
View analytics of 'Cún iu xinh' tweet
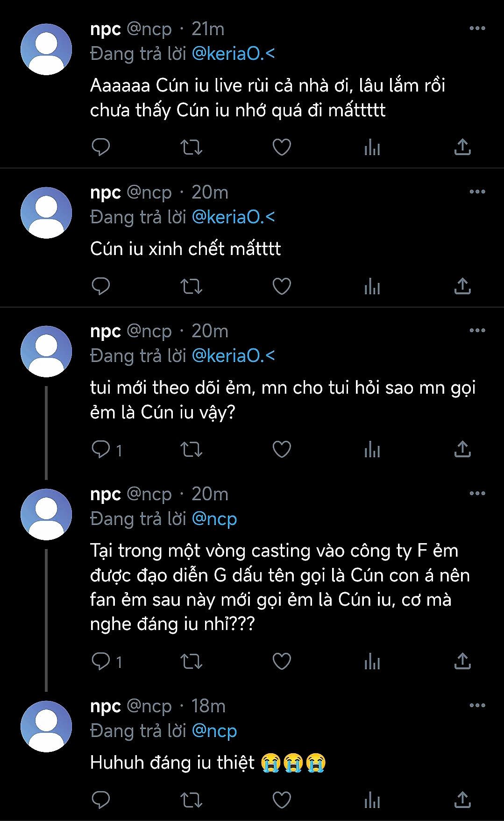click(372, 286)
